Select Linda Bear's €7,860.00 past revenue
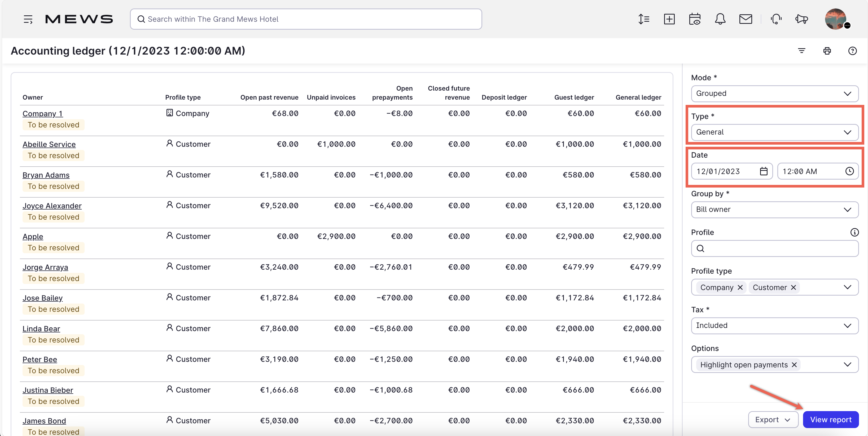 [x=279, y=329]
